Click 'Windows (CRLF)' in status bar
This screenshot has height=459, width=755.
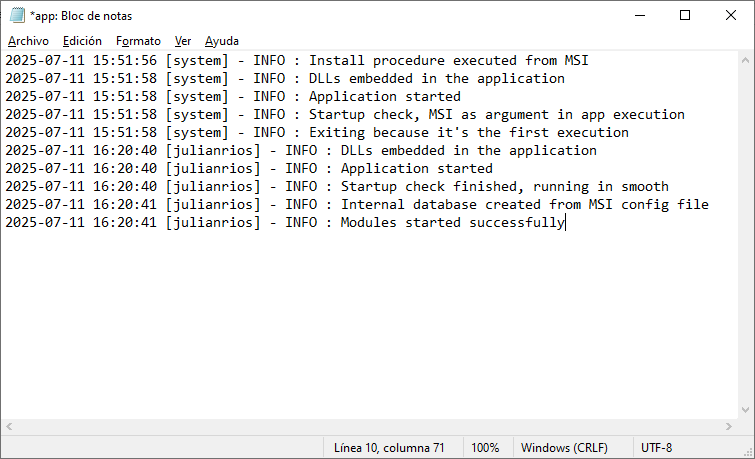click(564, 448)
